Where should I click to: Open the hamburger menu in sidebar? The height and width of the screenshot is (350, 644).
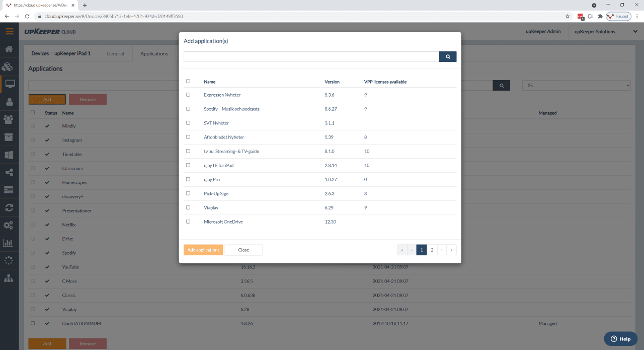(9, 31)
